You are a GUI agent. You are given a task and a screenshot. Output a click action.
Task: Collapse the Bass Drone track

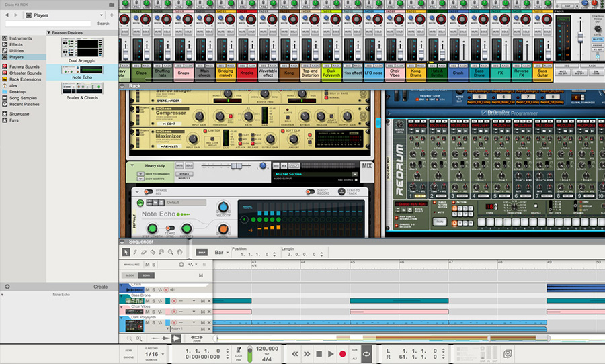tap(122, 295)
